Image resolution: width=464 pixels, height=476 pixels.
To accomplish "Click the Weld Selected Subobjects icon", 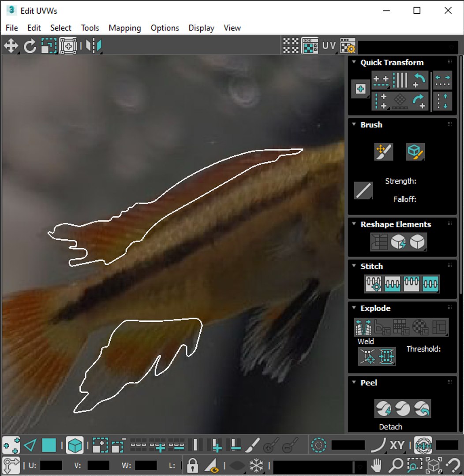I will pos(386,356).
